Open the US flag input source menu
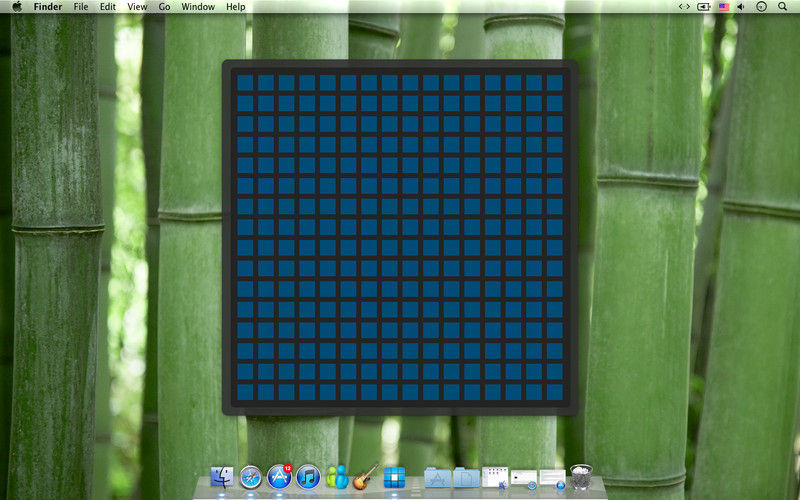 (x=723, y=7)
